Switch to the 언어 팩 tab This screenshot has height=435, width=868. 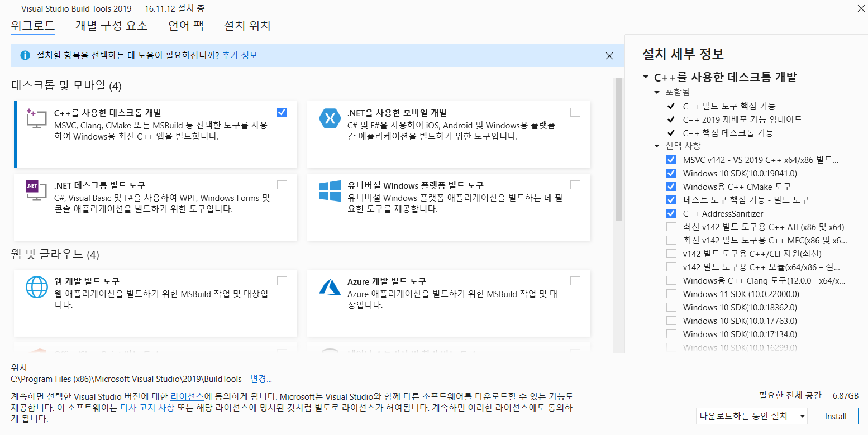186,26
